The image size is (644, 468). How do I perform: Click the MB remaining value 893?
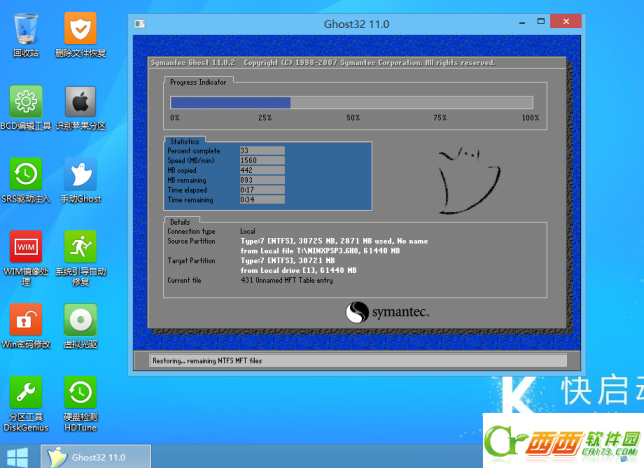click(262, 180)
